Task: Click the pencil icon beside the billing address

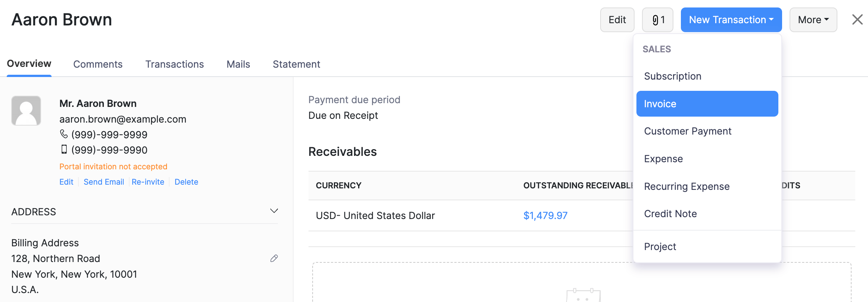Action: [x=274, y=258]
